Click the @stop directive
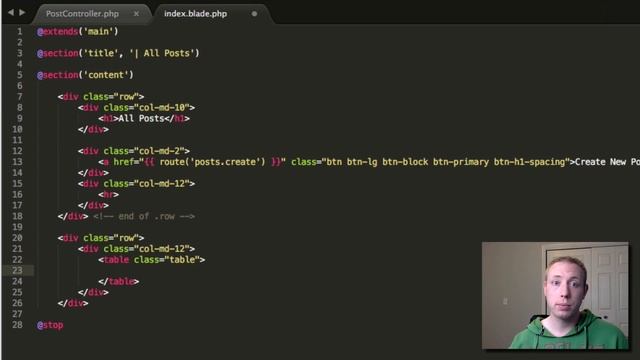 coord(50,325)
